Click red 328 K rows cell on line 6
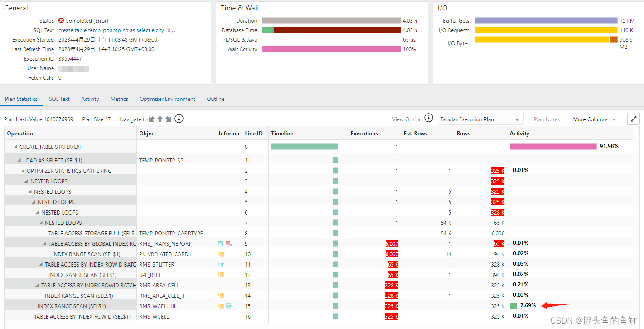The width and height of the screenshot is (644, 329). pyautogui.click(x=498, y=212)
